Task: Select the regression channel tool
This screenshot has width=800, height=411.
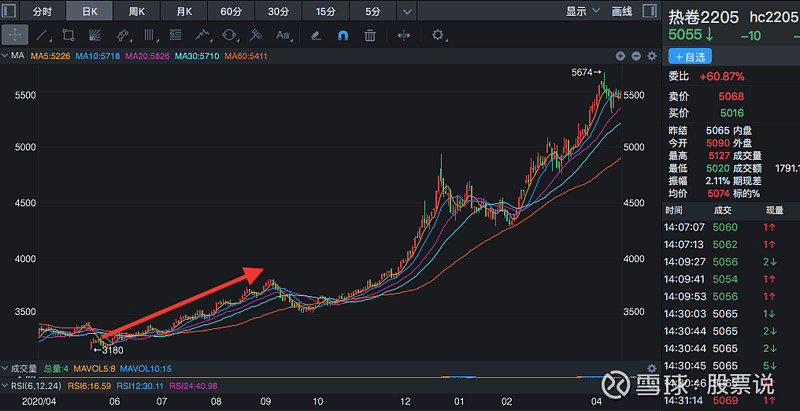Action: [122, 35]
